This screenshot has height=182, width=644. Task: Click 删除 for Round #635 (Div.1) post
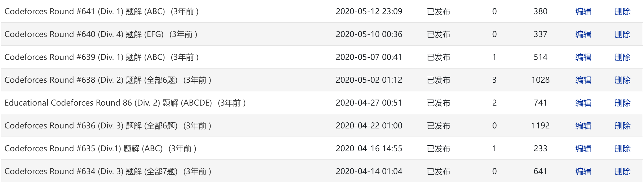(x=622, y=149)
